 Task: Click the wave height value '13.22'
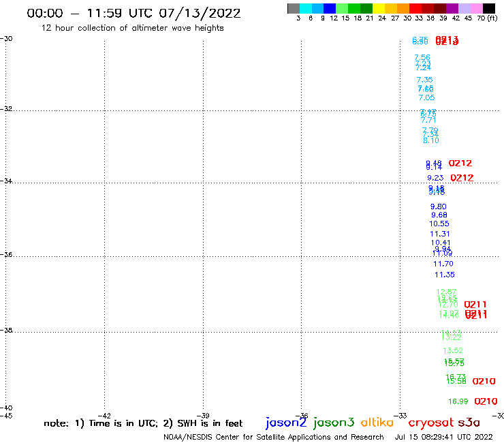pyautogui.click(x=452, y=337)
